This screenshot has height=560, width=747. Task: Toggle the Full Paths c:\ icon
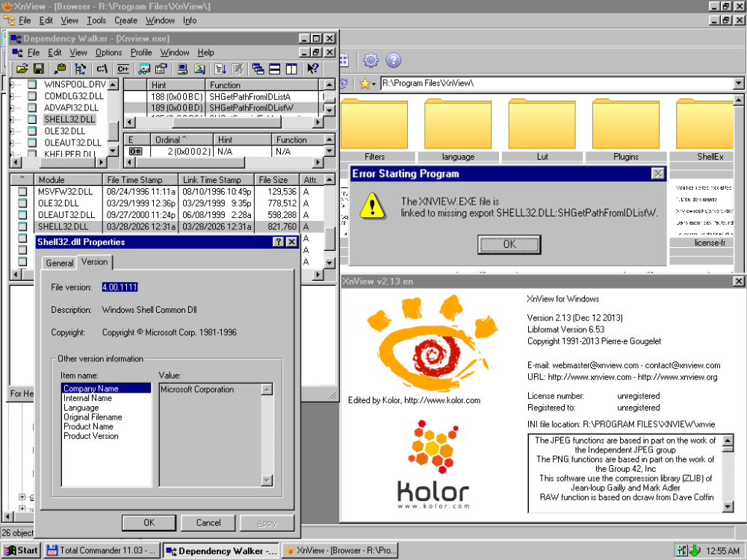pyautogui.click(x=102, y=69)
